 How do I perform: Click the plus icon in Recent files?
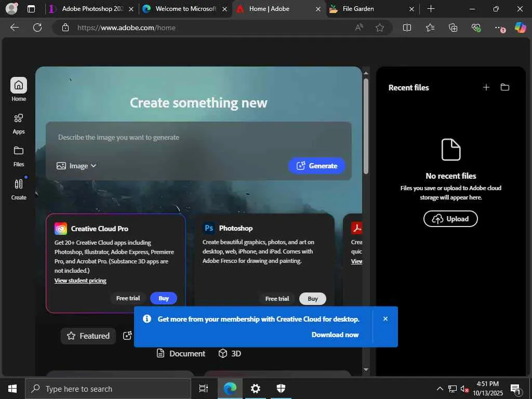(486, 87)
